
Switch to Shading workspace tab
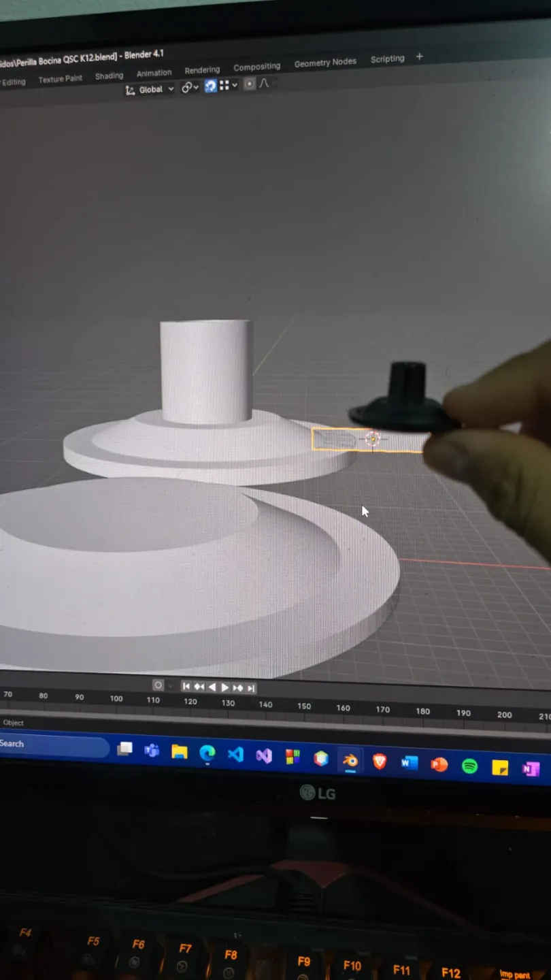pyautogui.click(x=109, y=76)
